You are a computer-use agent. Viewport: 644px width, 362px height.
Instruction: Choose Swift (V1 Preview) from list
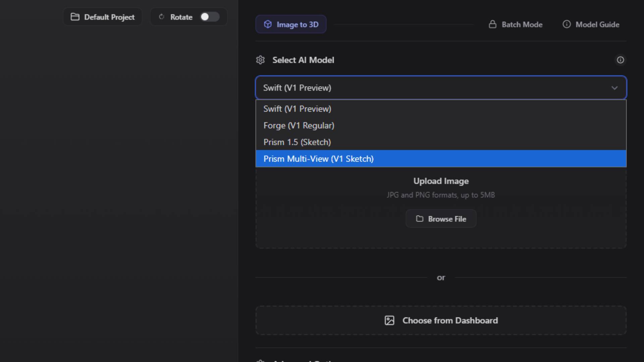pyautogui.click(x=441, y=109)
